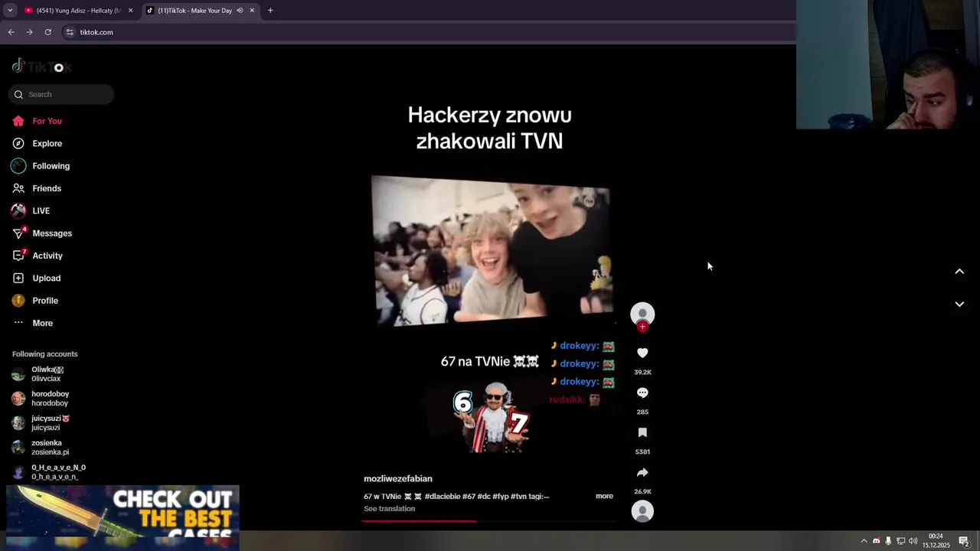The image size is (980, 551).
Task: Mute the TikTok tab audio icon
Action: coord(240,11)
